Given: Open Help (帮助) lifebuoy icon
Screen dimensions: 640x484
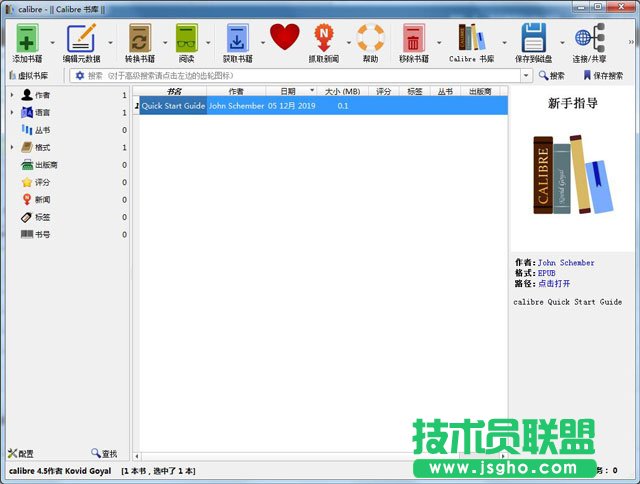Looking at the screenshot, I should pos(370,39).
